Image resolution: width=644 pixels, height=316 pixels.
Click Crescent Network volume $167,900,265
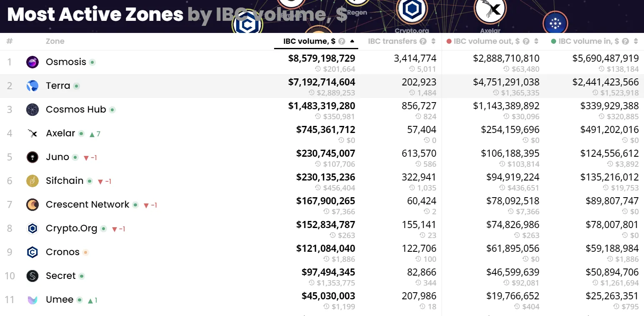coord(326,201)
